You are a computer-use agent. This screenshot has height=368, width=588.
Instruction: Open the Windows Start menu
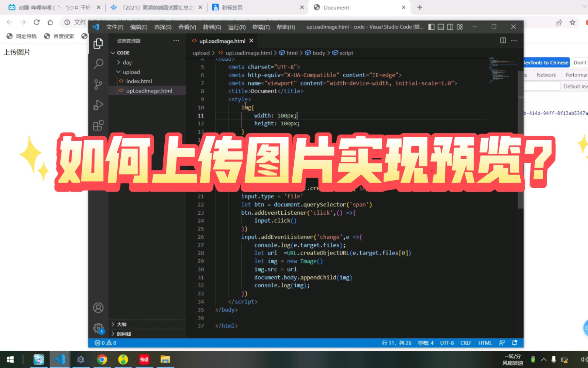pyautogui.click(x=10, y=359)
